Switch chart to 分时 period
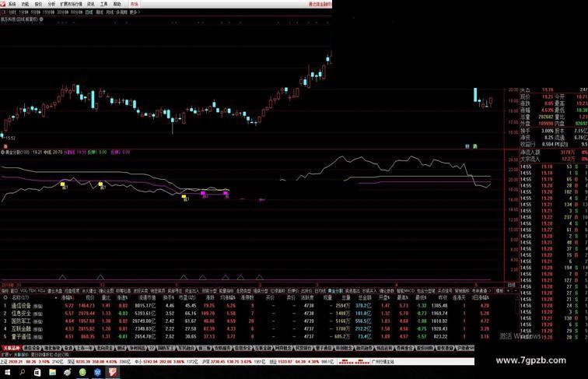This screenshot has height=379, width=588. [12, 12]
